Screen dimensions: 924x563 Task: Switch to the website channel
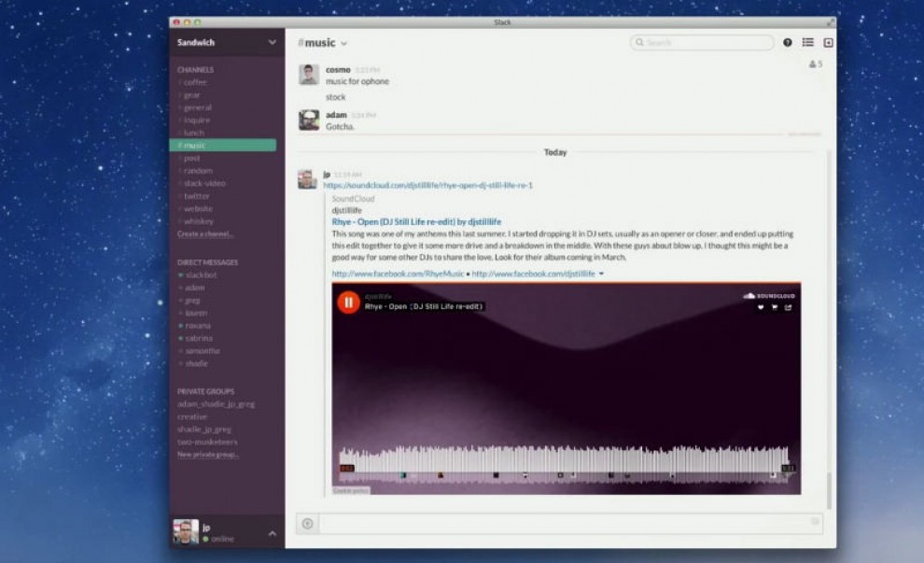coord(198,209)
